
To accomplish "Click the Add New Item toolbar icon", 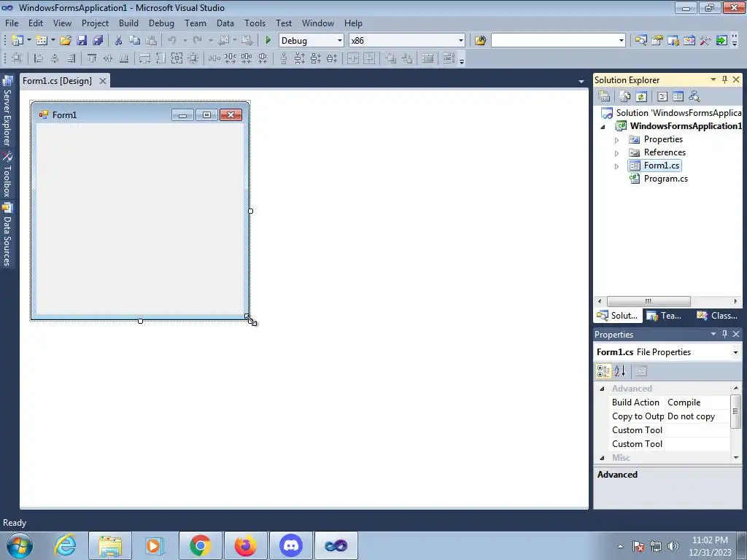I will (42, 41).
